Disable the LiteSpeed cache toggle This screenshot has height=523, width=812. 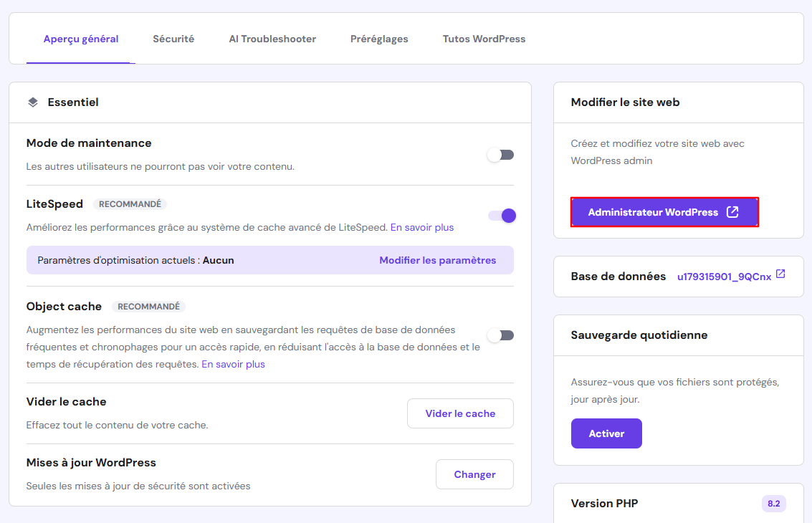[500, 215]
